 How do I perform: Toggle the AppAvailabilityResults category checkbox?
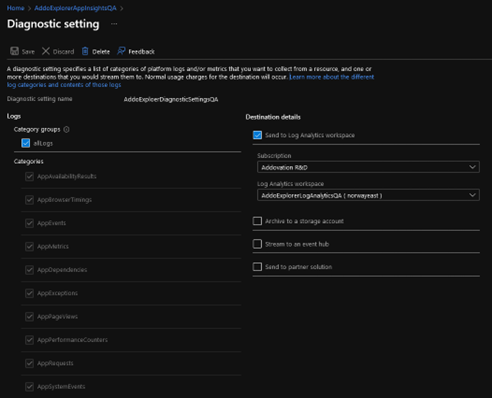[29, 176]
